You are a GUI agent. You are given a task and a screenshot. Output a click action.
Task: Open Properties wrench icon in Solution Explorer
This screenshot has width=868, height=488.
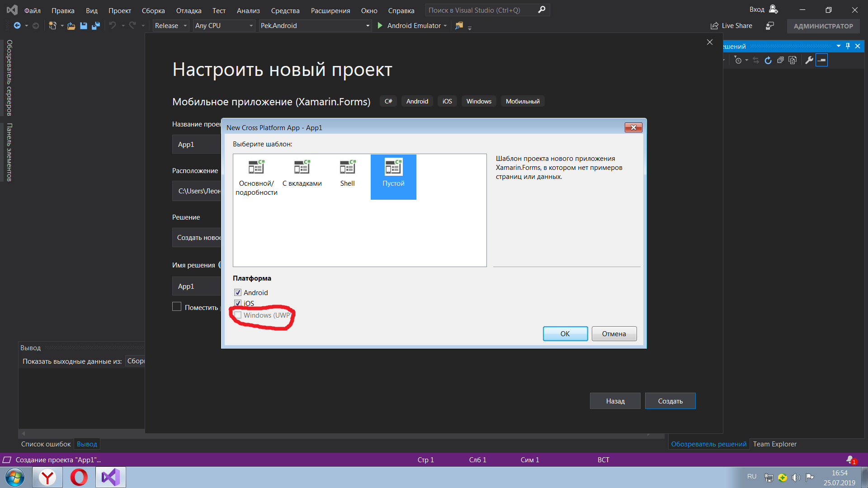click(809, 60)
